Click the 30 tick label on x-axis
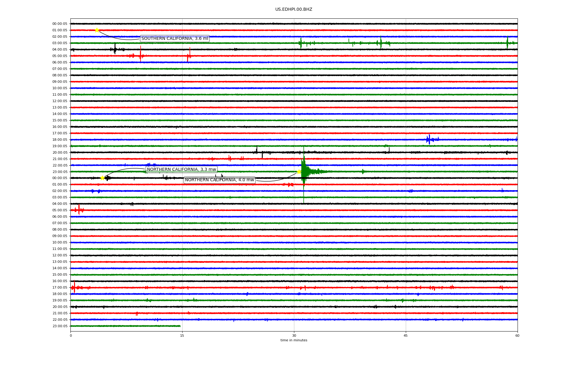The width and height of the screenshot is (588, 368). [294, 335]
